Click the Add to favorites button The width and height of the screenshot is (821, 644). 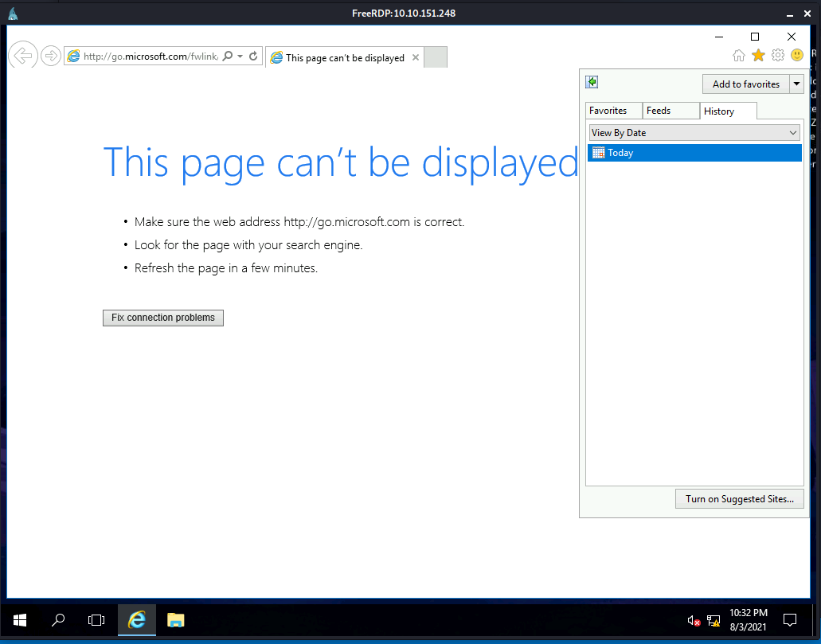pos(745,84)
